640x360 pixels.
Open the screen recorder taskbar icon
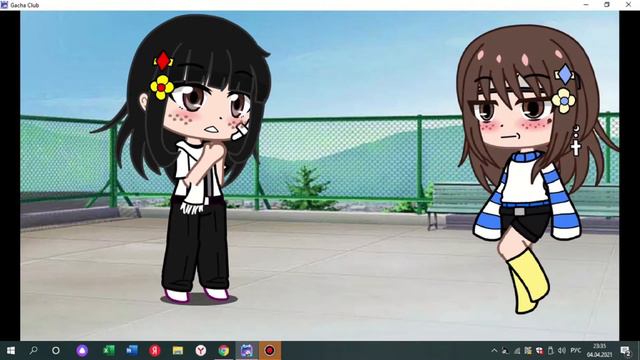[269, 351]
